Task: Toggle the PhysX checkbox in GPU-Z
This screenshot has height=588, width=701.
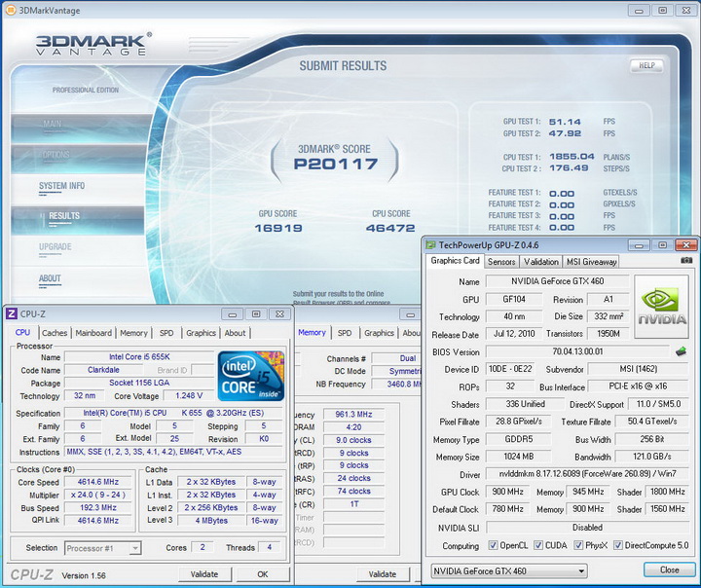Action: (578, 545)
